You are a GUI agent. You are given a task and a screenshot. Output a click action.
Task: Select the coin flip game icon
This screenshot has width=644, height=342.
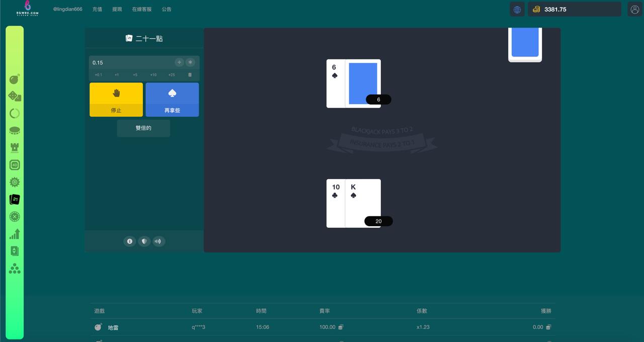(15, 131)
